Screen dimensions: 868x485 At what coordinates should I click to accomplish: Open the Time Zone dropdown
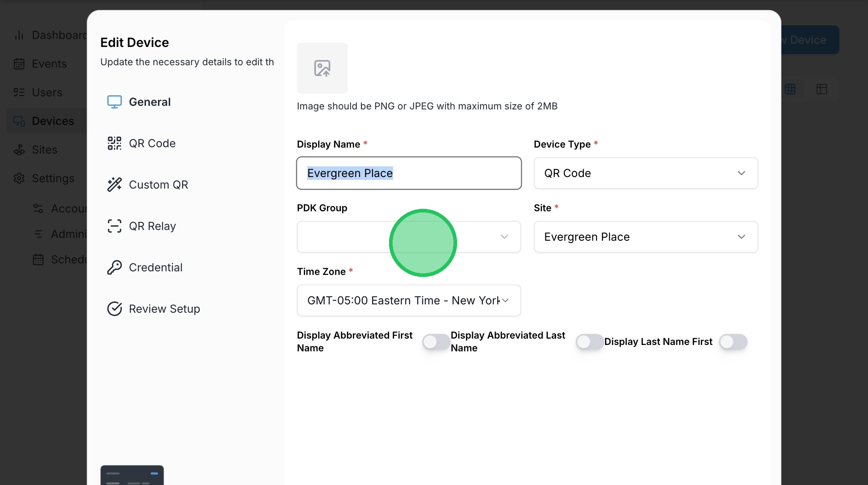[408, 300]
